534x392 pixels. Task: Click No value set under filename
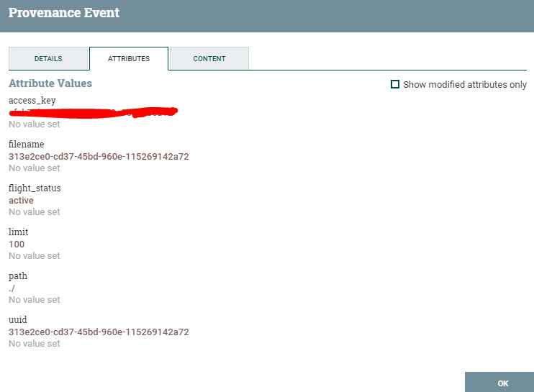pyautogui.click(x=35, y=168)
